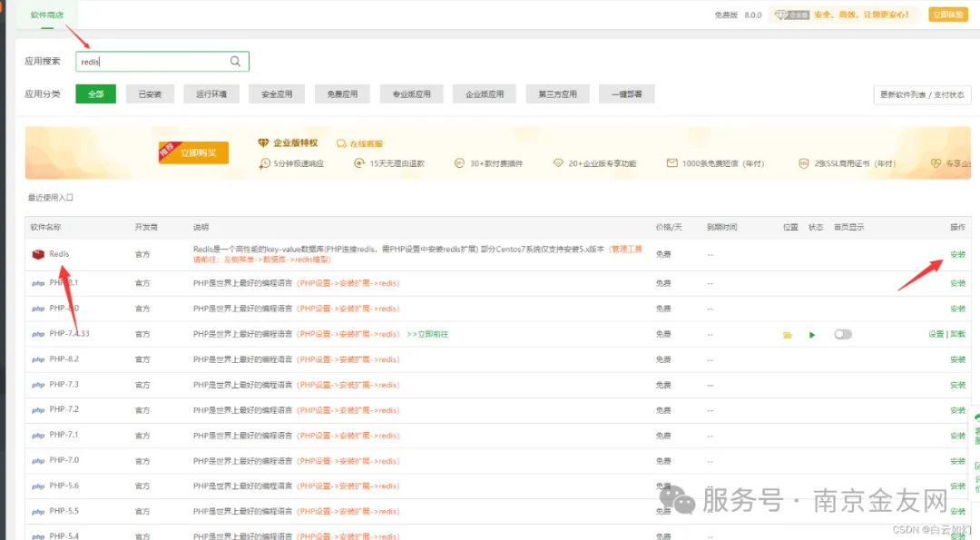Click 卸载 for PHP-7.4.33
Viewport: 980px width, 540px height.
958,334
